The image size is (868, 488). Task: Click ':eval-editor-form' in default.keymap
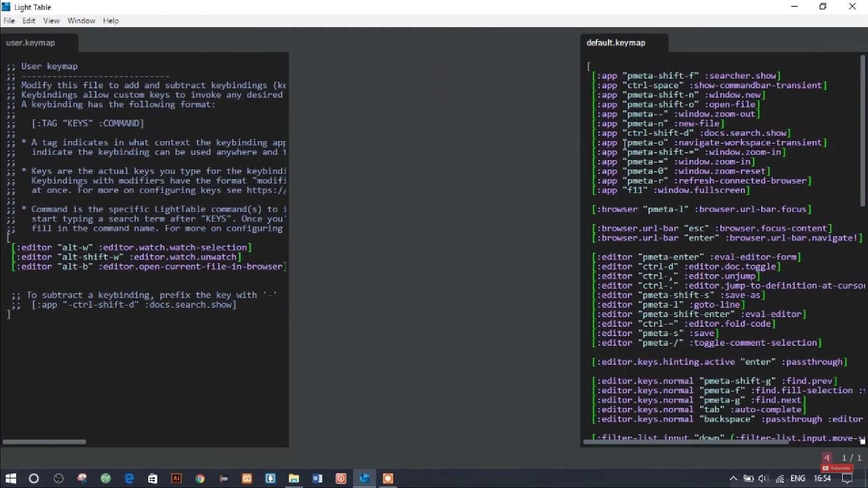click(x=753, y=257)
